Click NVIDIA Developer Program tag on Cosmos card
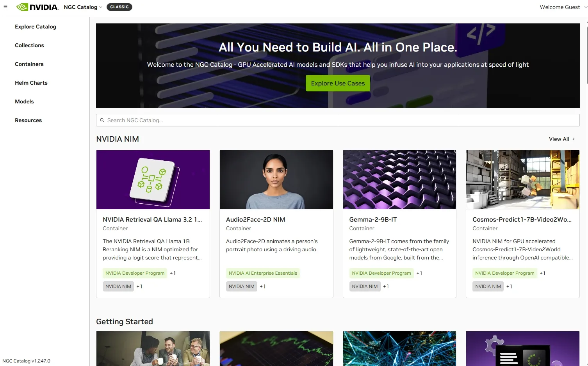Screen dimensions: 588x366 (x=505, y=273)
